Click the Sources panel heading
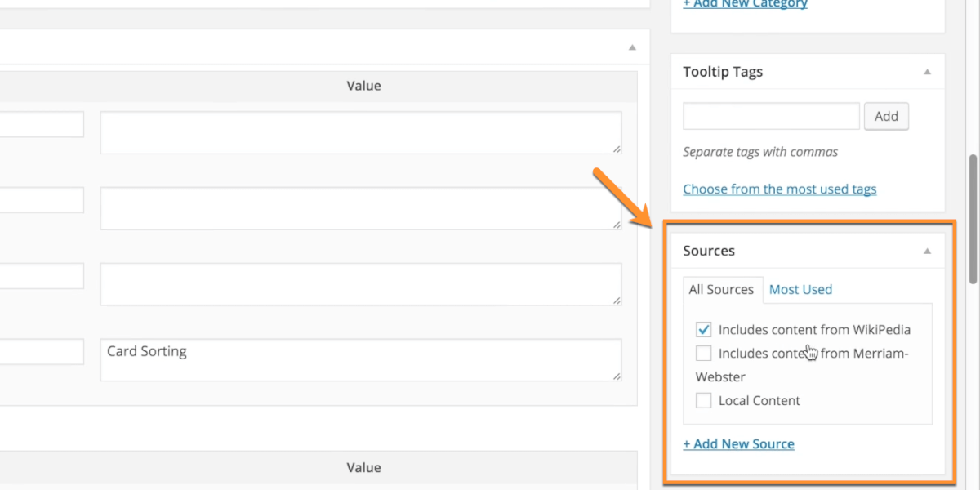980x490 pixels. (709, 252)
